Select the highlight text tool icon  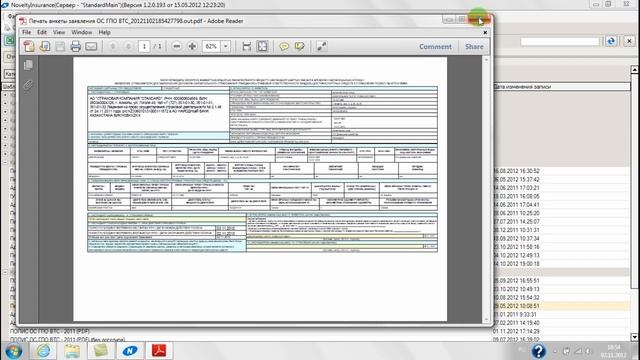[x=299, y=47]
